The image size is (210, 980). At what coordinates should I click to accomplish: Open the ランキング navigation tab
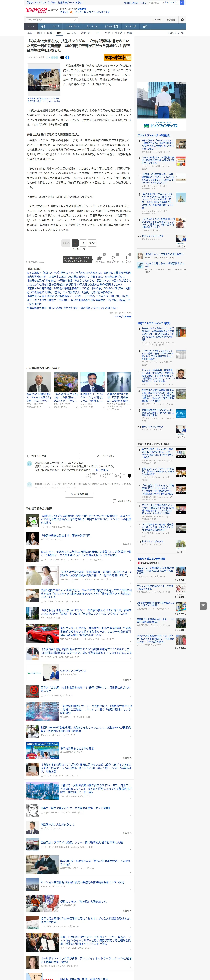coord(130,27)
